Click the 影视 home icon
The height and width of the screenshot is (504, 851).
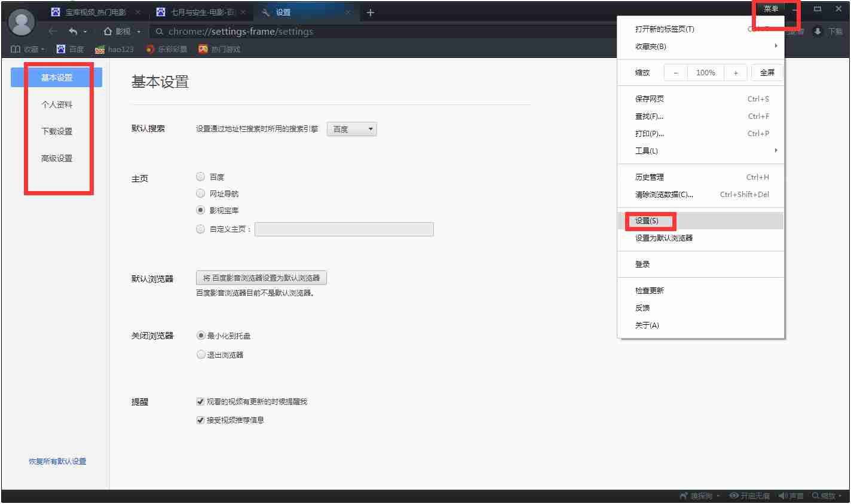[x=108, y=31]
